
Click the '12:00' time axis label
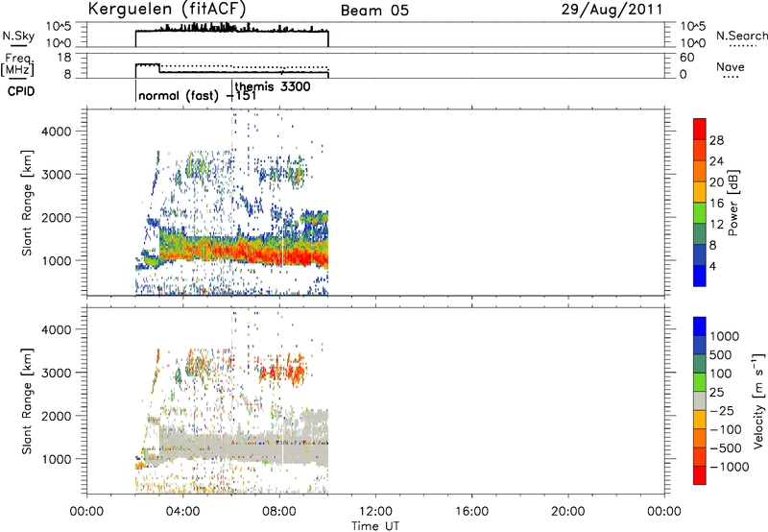click(375, 512)
